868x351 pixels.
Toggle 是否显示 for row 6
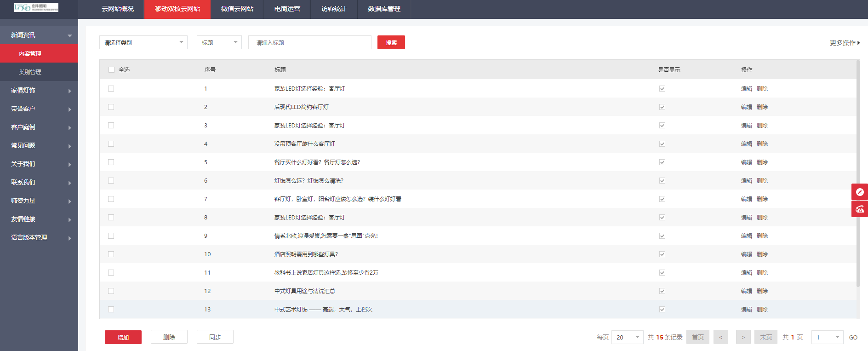coord(662,180)
